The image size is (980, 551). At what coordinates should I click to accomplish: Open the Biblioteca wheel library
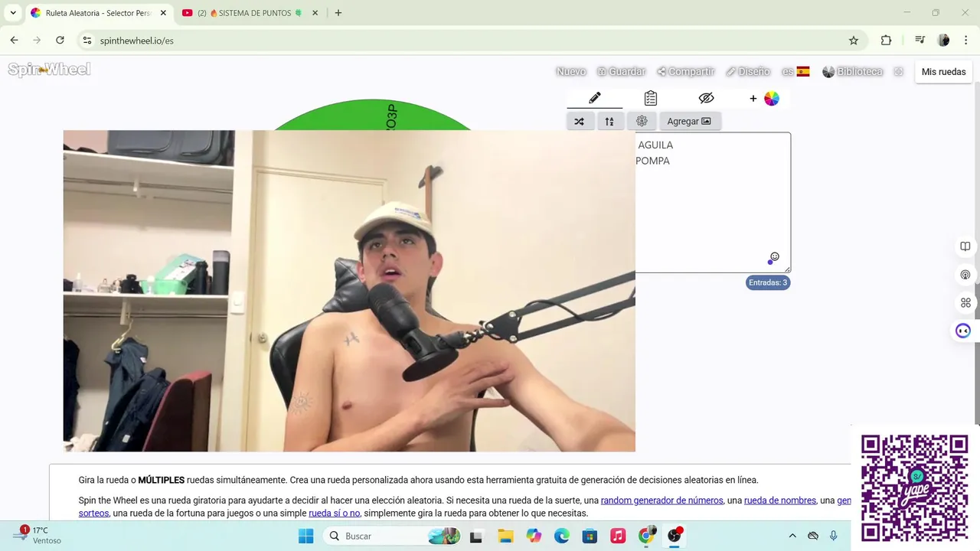(852, 71)
